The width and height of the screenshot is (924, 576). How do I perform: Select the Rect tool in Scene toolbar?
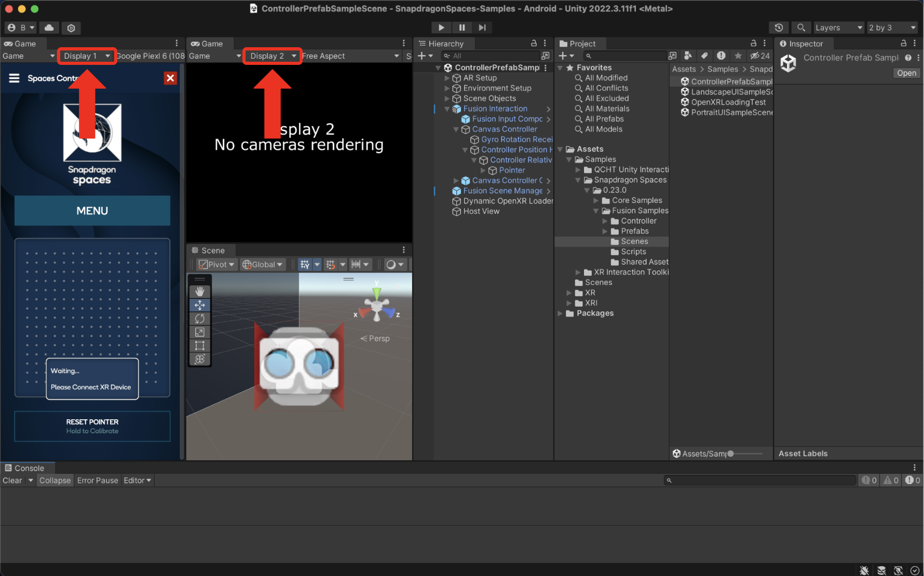pos(199,346)
